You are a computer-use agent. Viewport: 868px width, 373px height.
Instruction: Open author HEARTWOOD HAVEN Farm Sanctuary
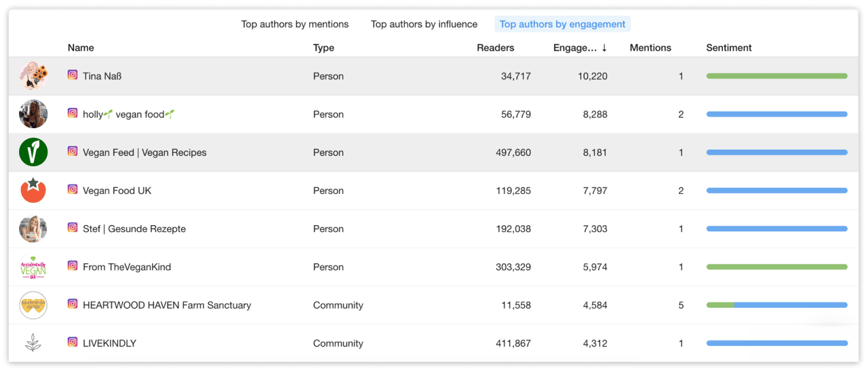pos(167,305)
